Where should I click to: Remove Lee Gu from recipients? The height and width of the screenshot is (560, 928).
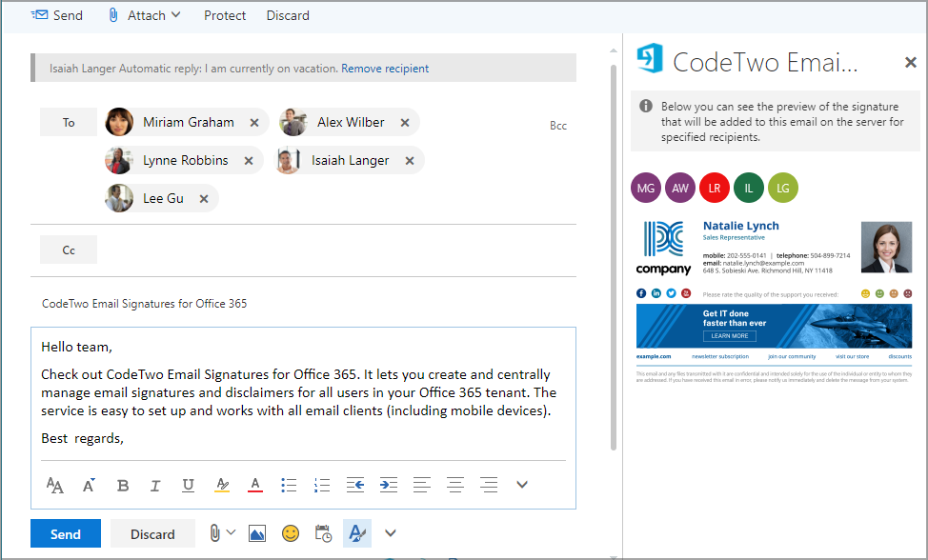(x=204, y=199)
